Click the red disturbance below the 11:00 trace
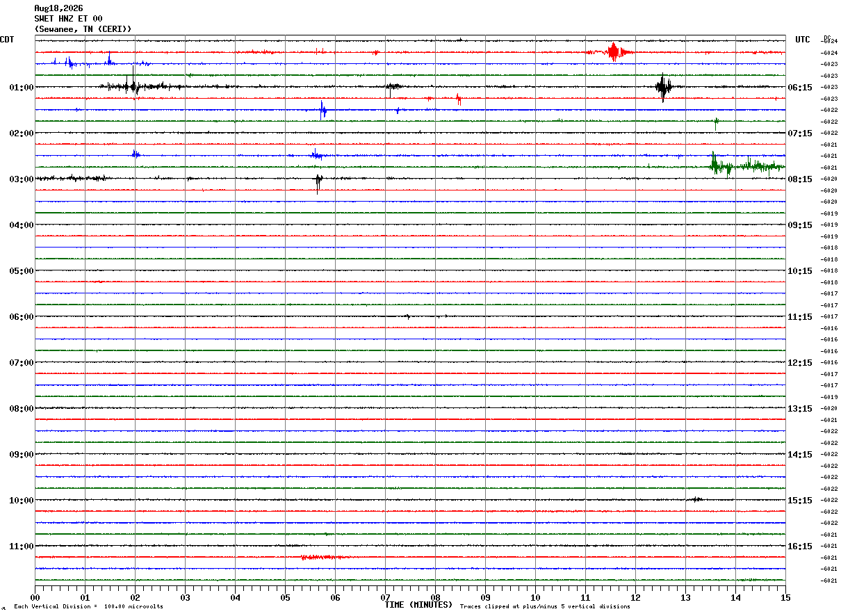The width and height of the screenshot is (841, 616). [x=324, y=557]
